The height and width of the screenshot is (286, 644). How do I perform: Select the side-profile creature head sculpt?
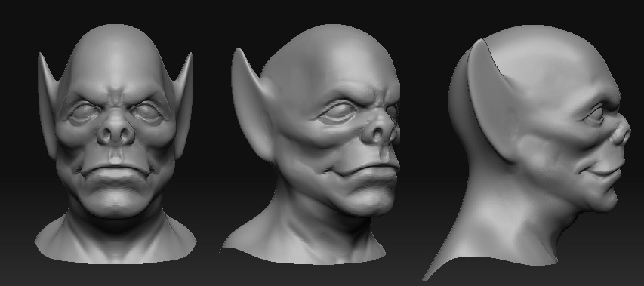[527, 152]
